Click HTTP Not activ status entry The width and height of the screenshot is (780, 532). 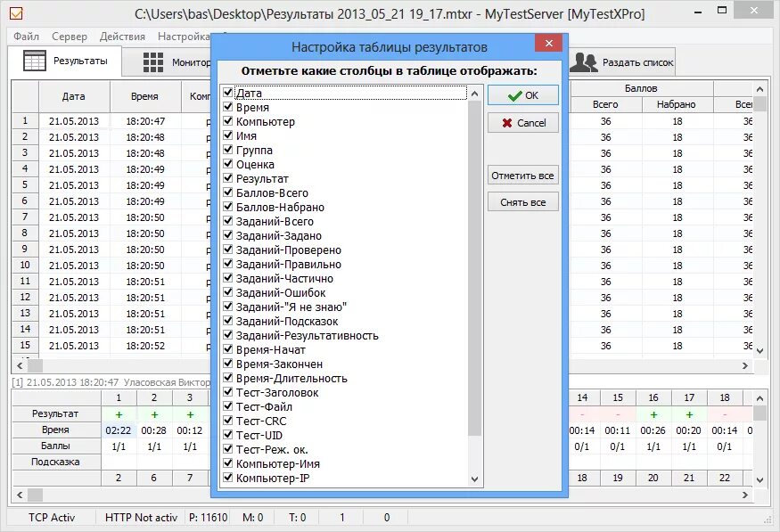141,518
